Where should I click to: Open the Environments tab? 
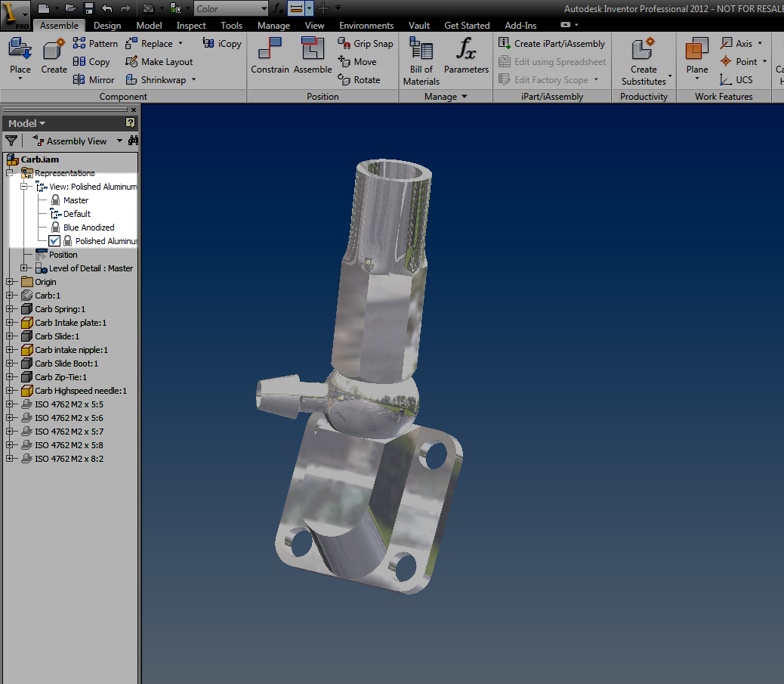[x=366, y=26]
